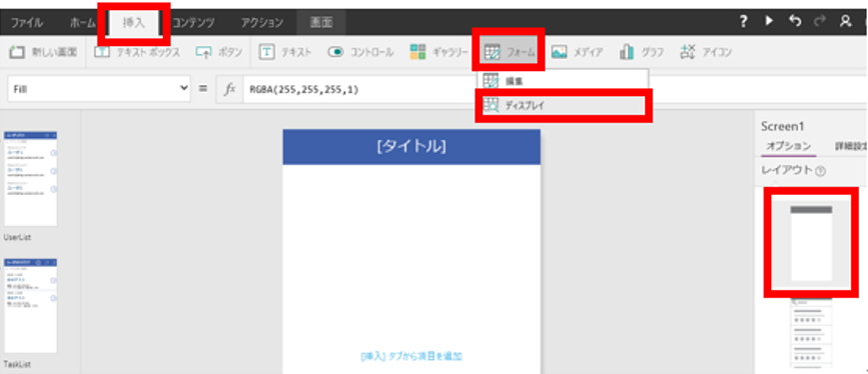Open the メディア insert menu
The width and height of the screenshot is (868, 374).
pyautogui.click(x=577, y=53)
